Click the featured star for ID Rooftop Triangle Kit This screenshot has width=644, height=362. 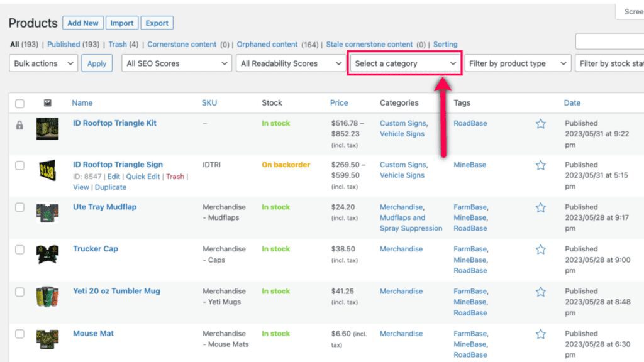pyautogui.click(x=541, y=124)
